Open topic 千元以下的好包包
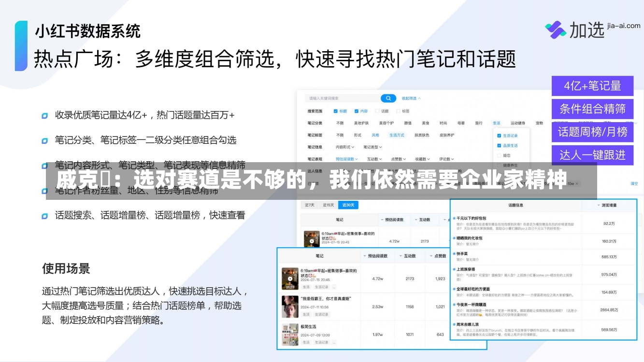The height and width of the screenshot is (362, 644). click(471, 218)
